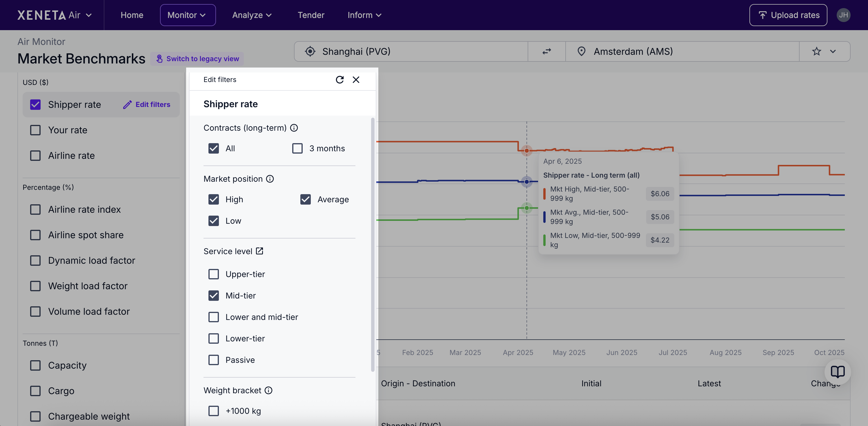Open the Home menu item
This screenshot has width=868, height=426.
(x=132, y=15)
